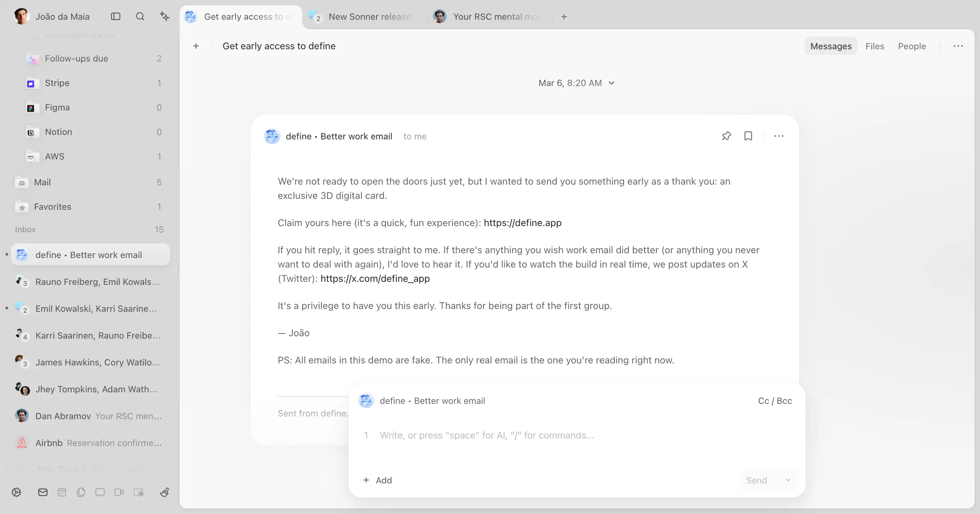Open the Favorites folder
980x514 pixels.
pyautogui.click(x=91, y=207)
